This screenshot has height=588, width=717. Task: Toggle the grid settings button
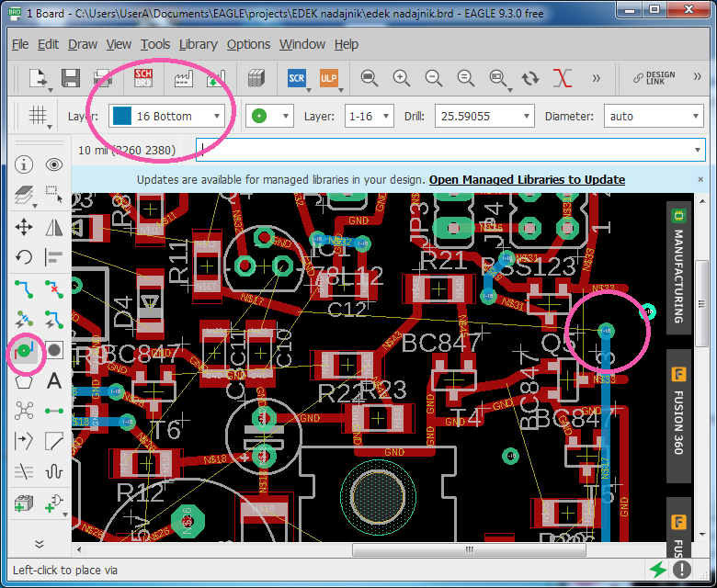pos(38,117)
